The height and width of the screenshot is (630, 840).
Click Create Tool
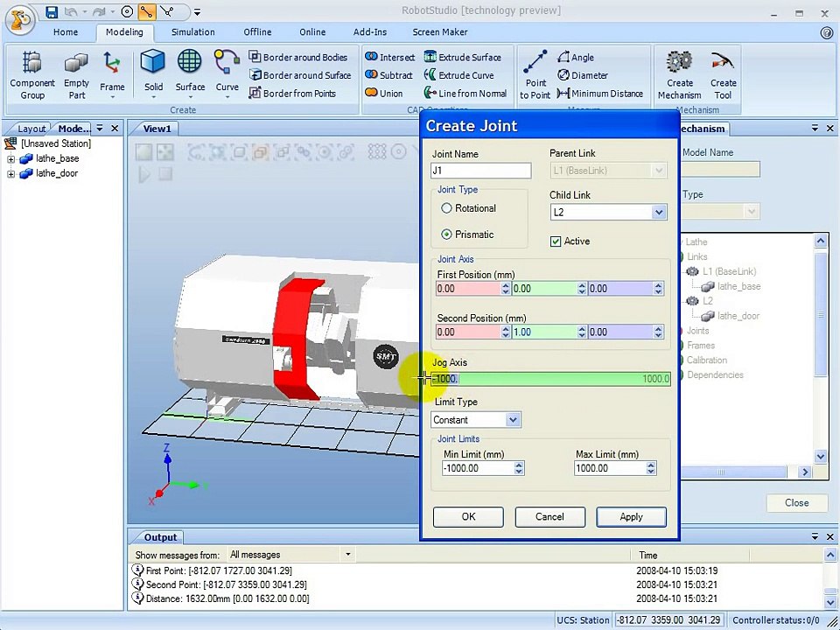pyautogui.click(x=724, y=75)
